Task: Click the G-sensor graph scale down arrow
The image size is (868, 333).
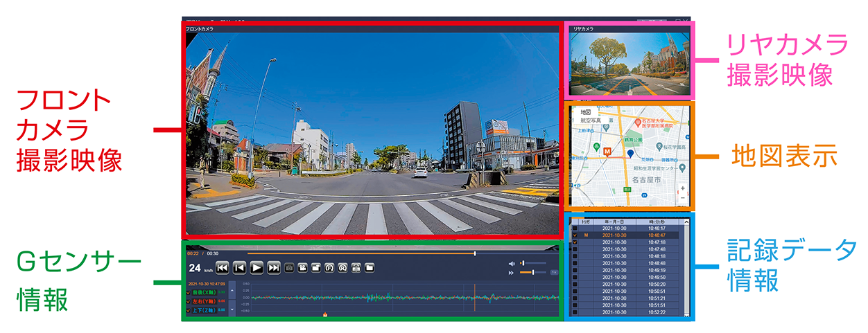Action: coord(232,310)
